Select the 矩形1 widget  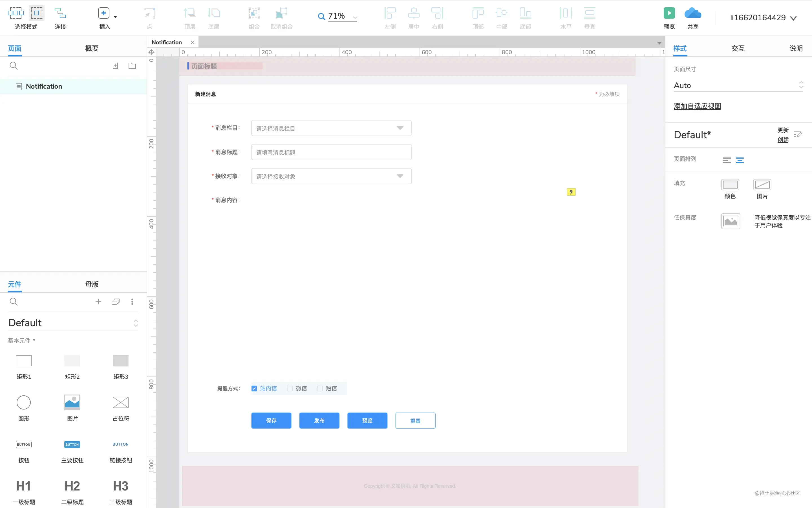[23, 367]
